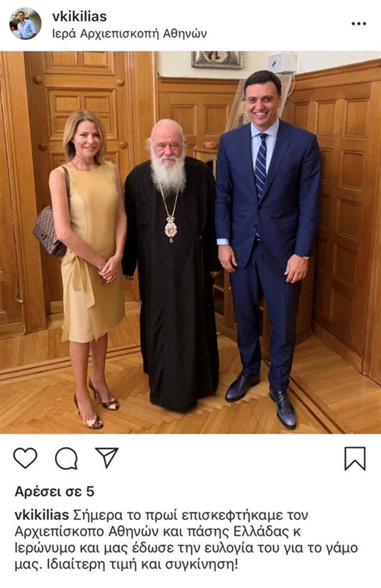The height and width of the screenshot is (588, 381).
Task: Open comments via the speech bubble icon
Action: pos(66,458)
